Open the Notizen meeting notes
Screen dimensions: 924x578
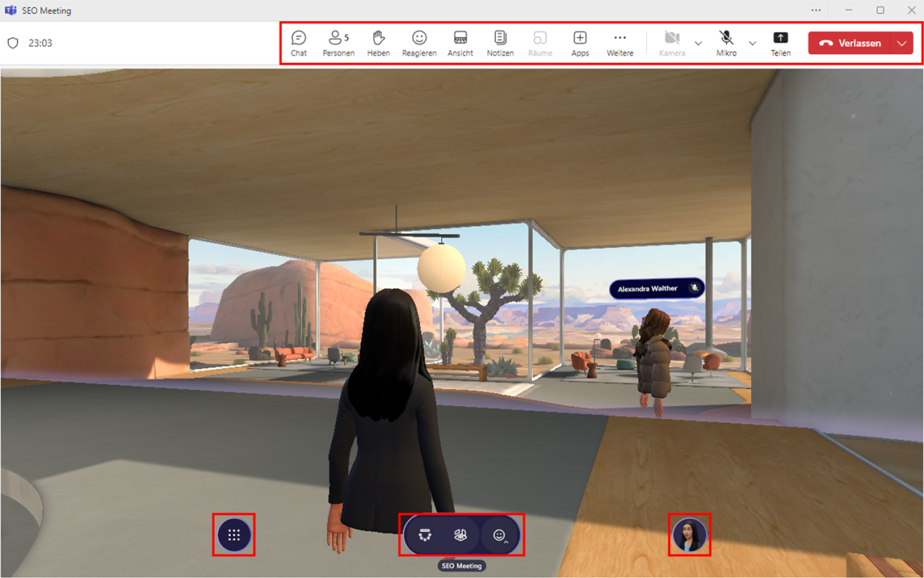pyautogui.click(x=500, y=42)
